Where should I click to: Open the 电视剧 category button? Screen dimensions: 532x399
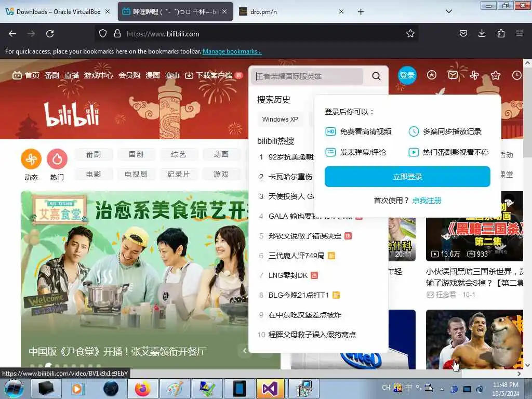pos(136,174)
